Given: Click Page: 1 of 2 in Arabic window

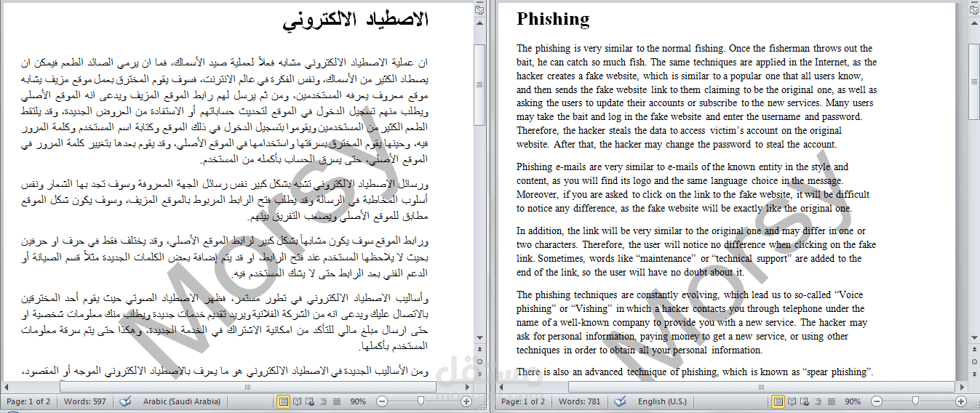Looking at the screenshot, I should click(x=28, y=401).
